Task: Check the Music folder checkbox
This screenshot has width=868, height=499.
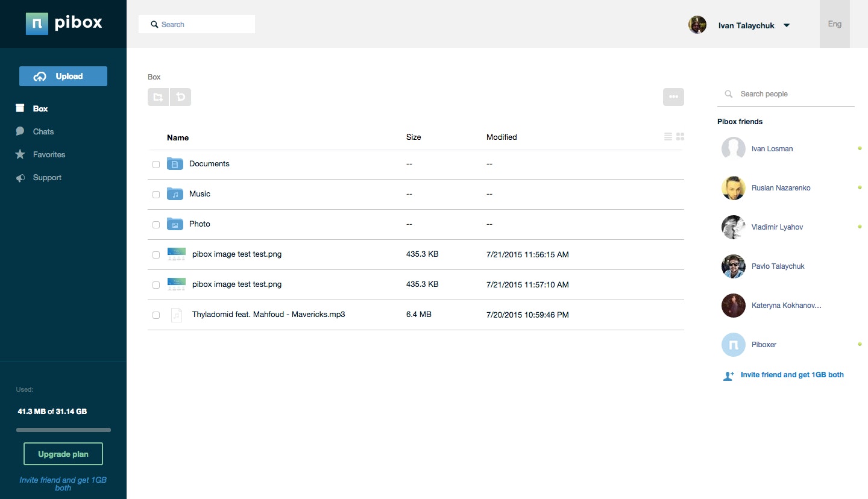Action: point(156,194)
